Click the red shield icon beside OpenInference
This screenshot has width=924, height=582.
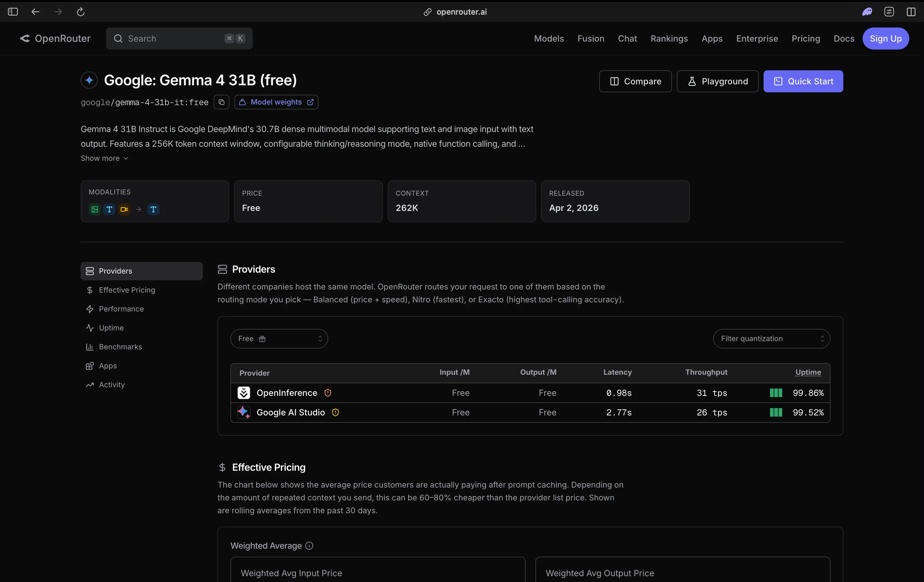click(328, 393)
